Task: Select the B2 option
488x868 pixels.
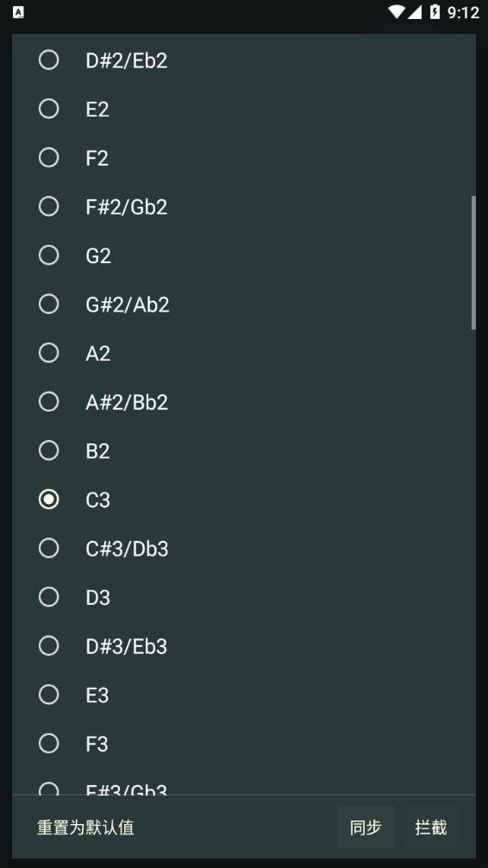Action: tap(243, 450)
